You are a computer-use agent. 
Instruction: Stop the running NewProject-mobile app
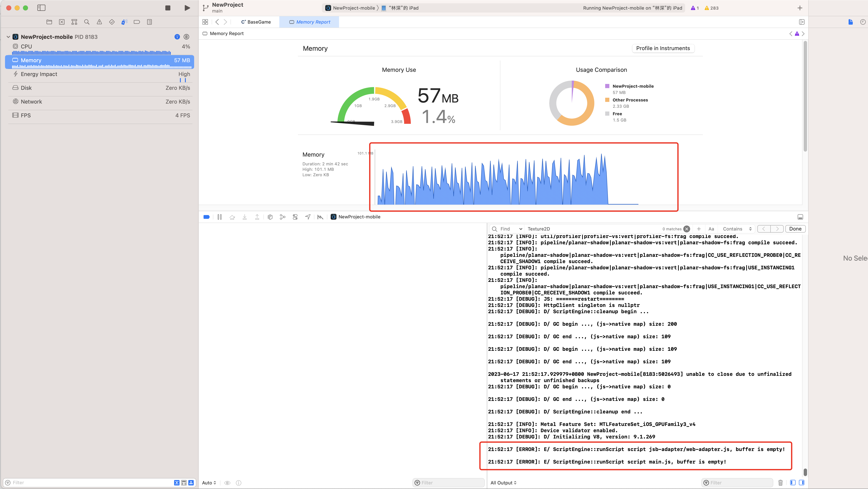(x=167, y=8)
